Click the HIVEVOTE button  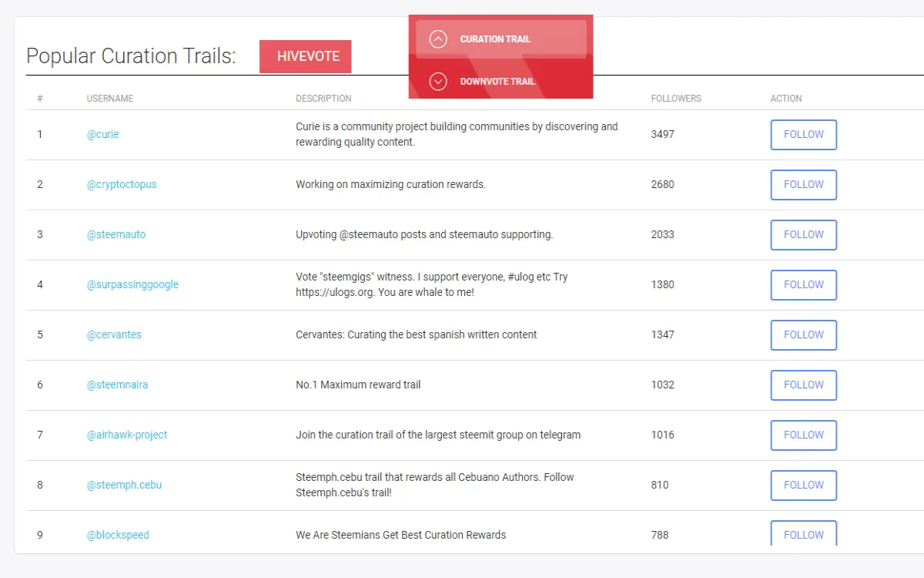306,57
